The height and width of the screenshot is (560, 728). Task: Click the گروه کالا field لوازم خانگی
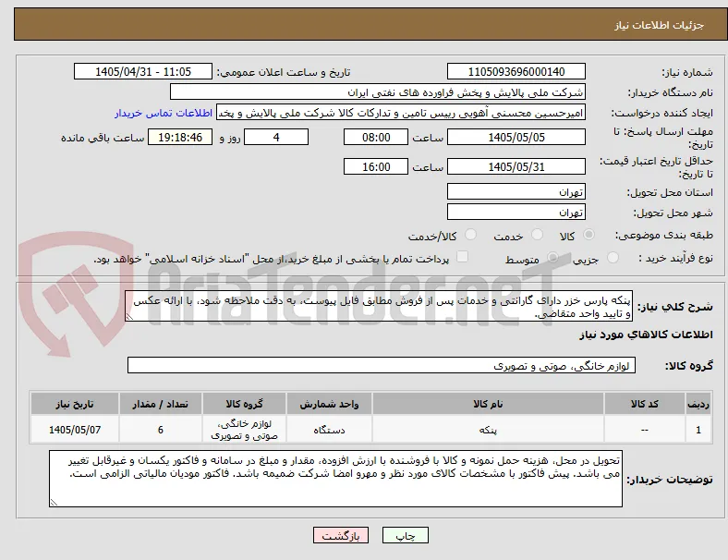[x=382, y=365]
